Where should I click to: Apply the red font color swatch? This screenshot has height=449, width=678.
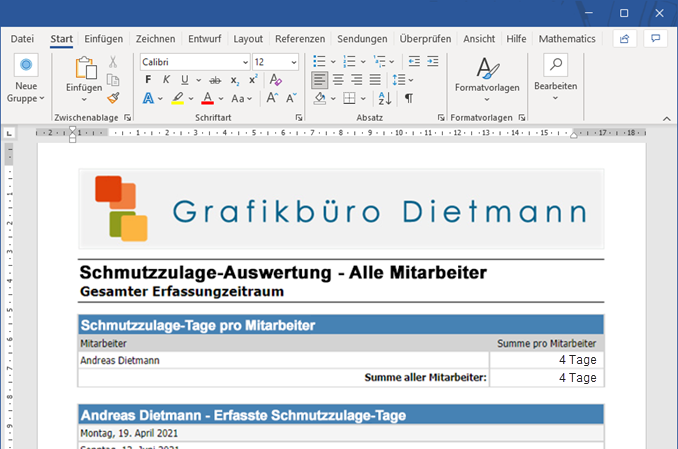click(207, 98)
